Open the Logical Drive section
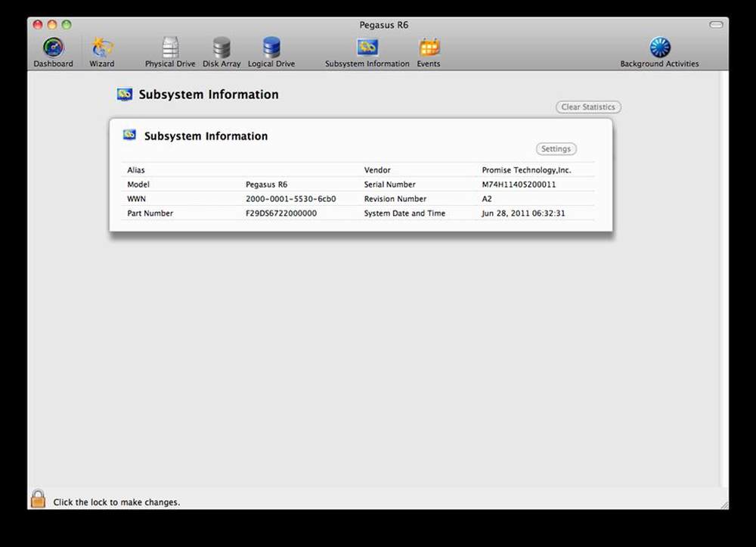The width and height of the screenshot is (756, 547). pos(271,52)
